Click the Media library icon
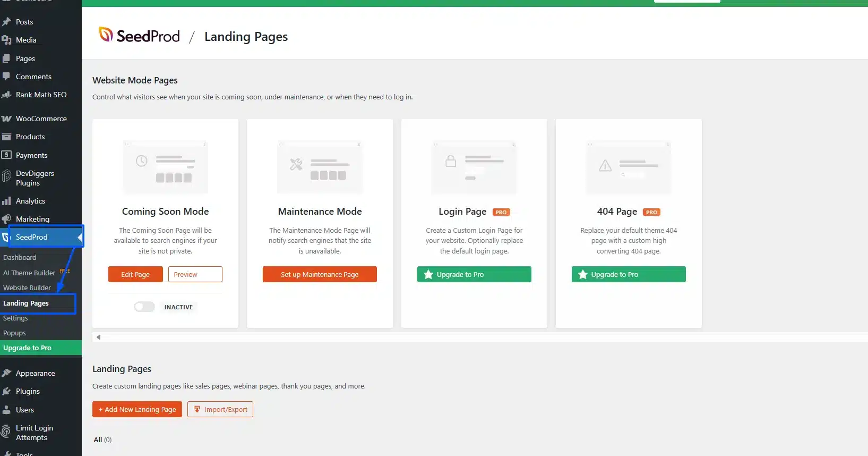 pos(6,40)
